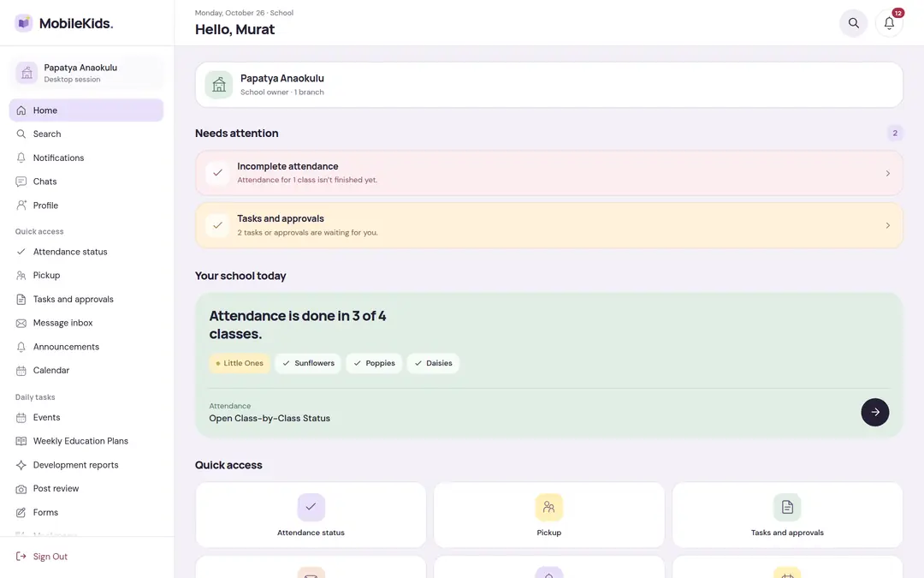
Task: Click the Attendance status quick access tile icon
Action: click(311, 507)
